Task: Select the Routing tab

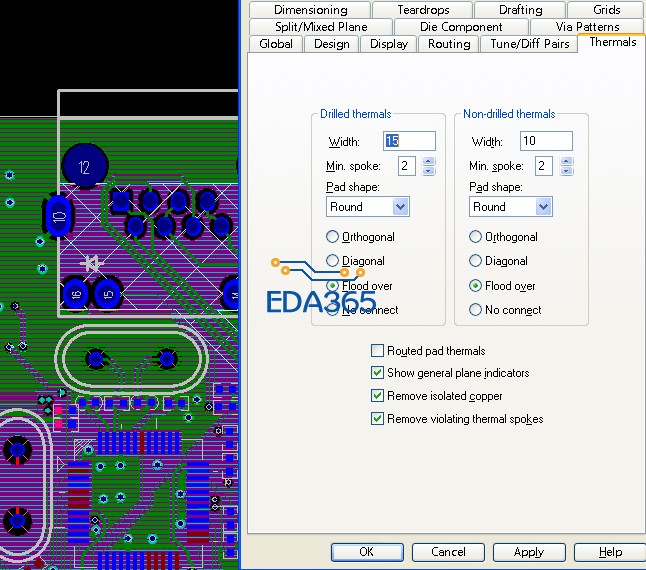Action: (449, 44)
